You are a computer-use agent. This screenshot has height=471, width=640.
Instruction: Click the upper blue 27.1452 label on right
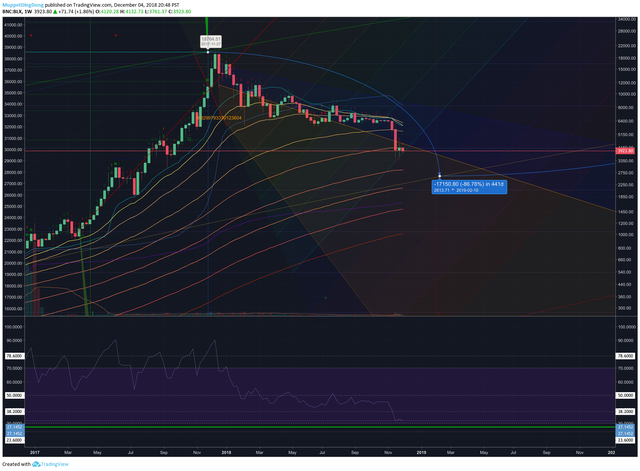coord(625,427)
